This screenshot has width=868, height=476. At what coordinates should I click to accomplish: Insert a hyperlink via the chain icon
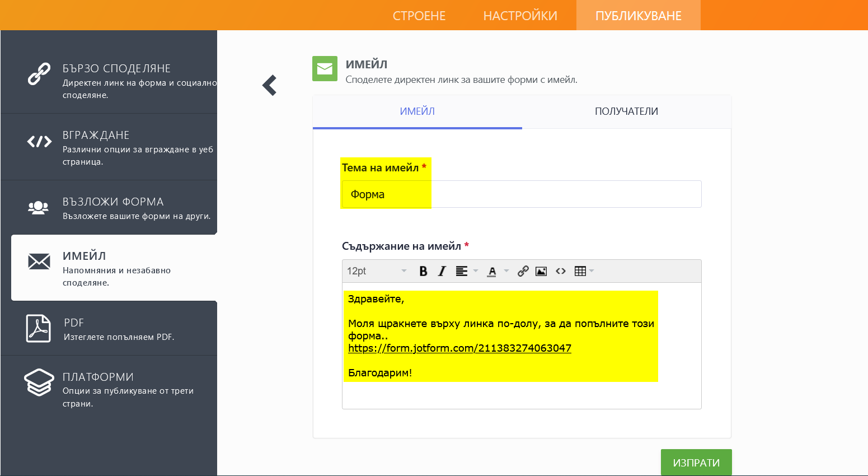(523, 271)
